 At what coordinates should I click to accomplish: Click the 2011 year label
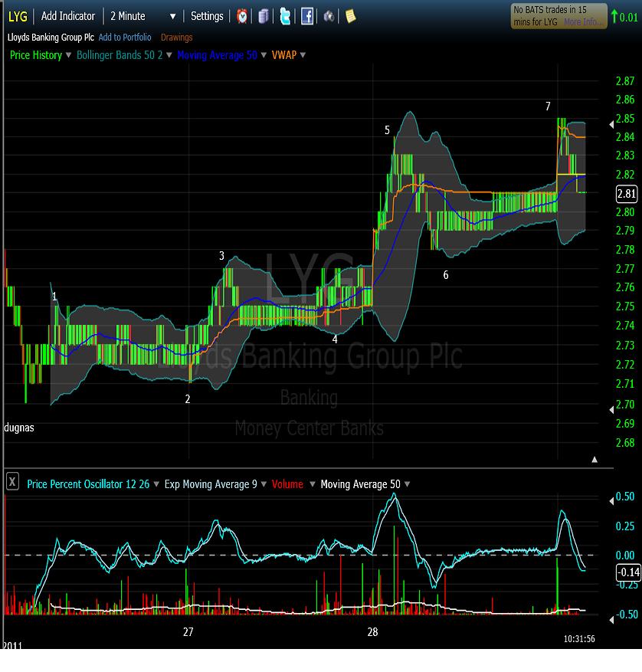pyautogui.click(x=12, y=645)
